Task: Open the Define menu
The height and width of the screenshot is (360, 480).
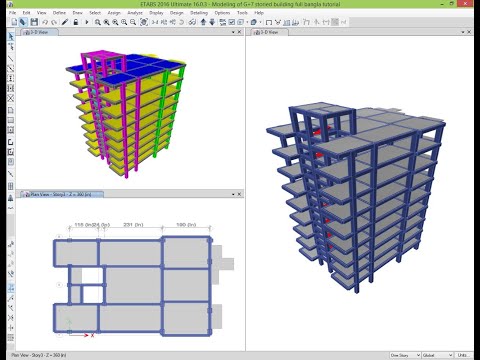Action: (59, 13)
